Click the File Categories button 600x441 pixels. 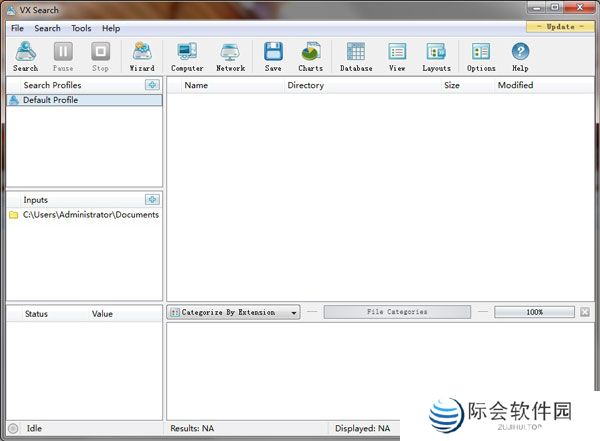397,312
